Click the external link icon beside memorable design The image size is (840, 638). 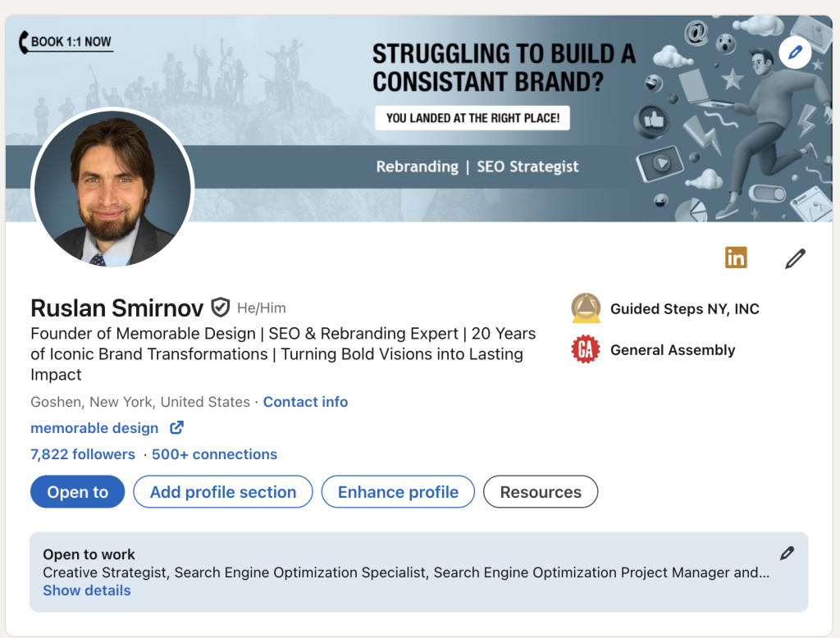click(176, 427)
